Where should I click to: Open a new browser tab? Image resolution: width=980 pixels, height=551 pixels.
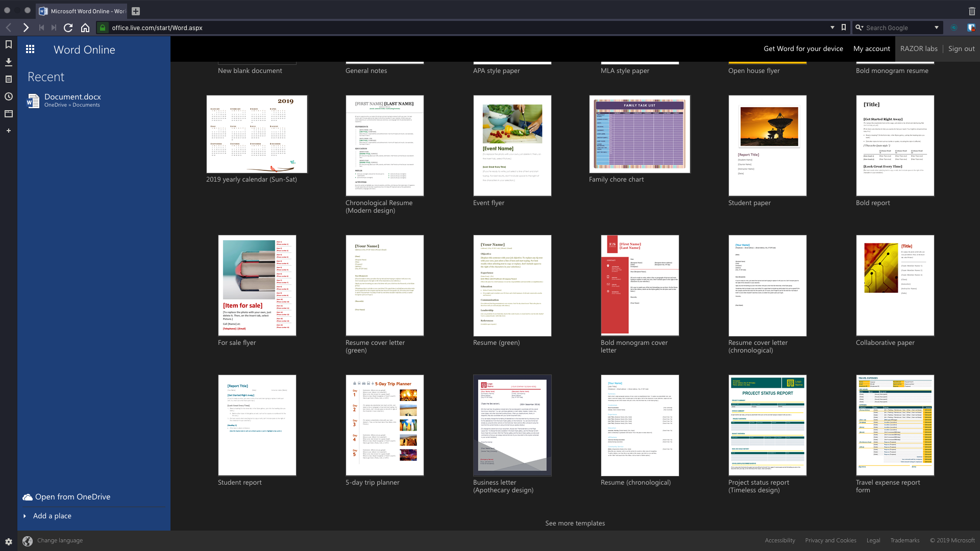point(136,11)
